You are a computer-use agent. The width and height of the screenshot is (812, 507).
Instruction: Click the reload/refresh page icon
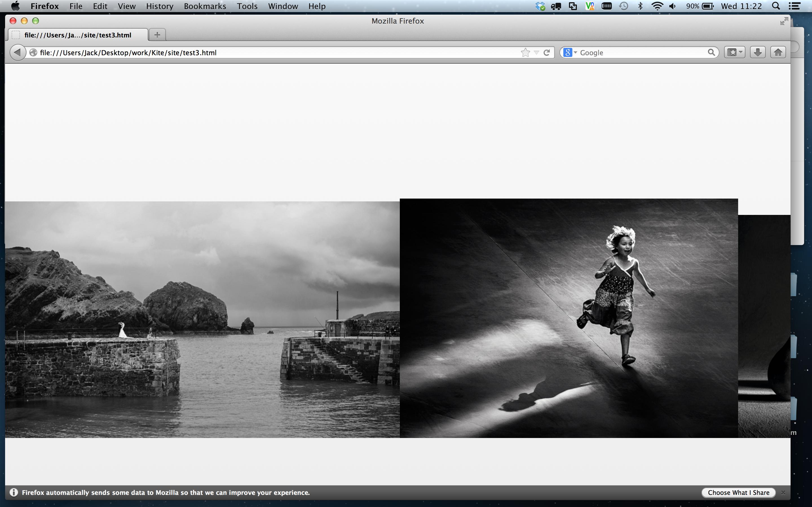pyautogui.click(x=547, y=53)
